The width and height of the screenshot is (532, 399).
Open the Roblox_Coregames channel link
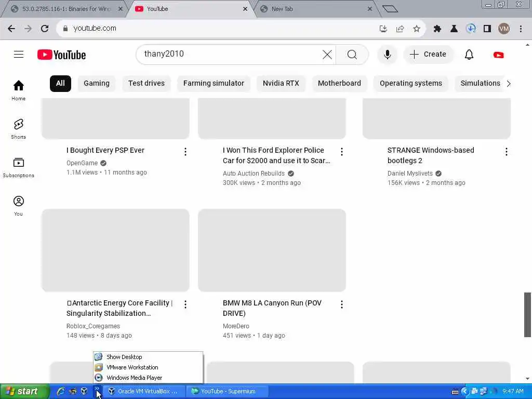click(x=94, y=326)
